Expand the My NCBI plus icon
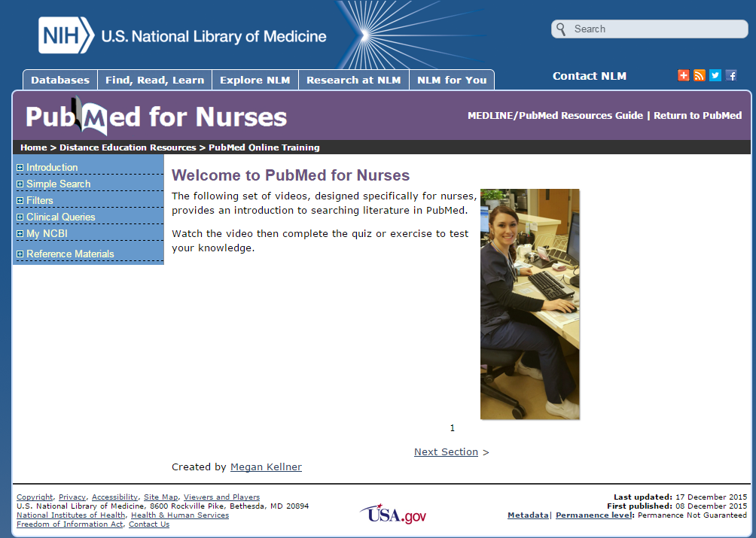 click(x=20, y=233)
